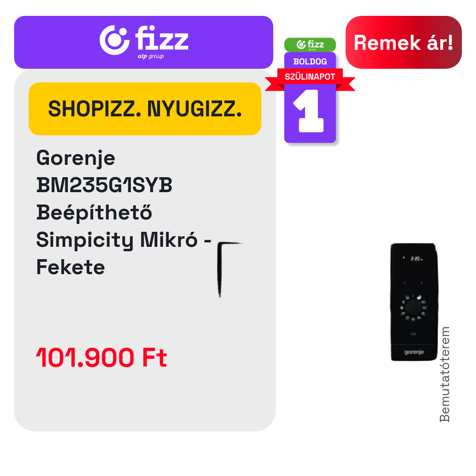Image resolution: width=476 pixels, height=476 pixels.
Task: Click the gorenje logo on the microwave
Action: (414, 352)
